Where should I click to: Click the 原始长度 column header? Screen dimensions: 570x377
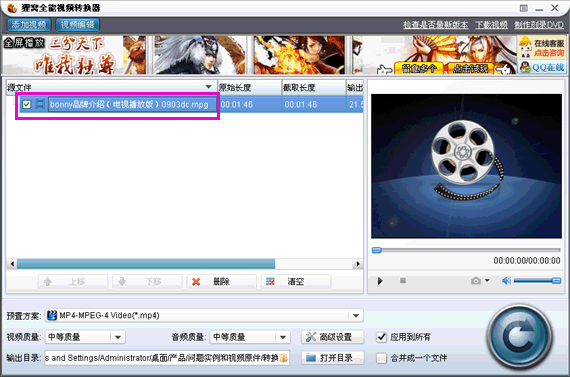pos(249,88)
